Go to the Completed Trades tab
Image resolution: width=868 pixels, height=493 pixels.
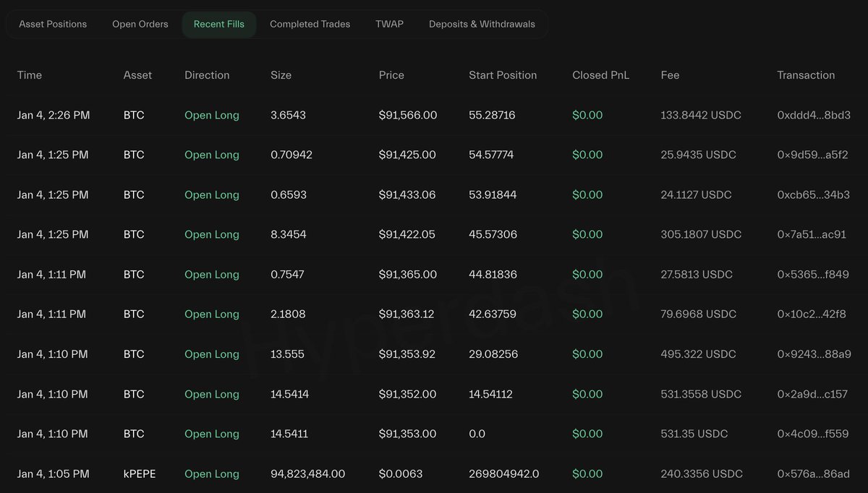(x=310, y=24)
